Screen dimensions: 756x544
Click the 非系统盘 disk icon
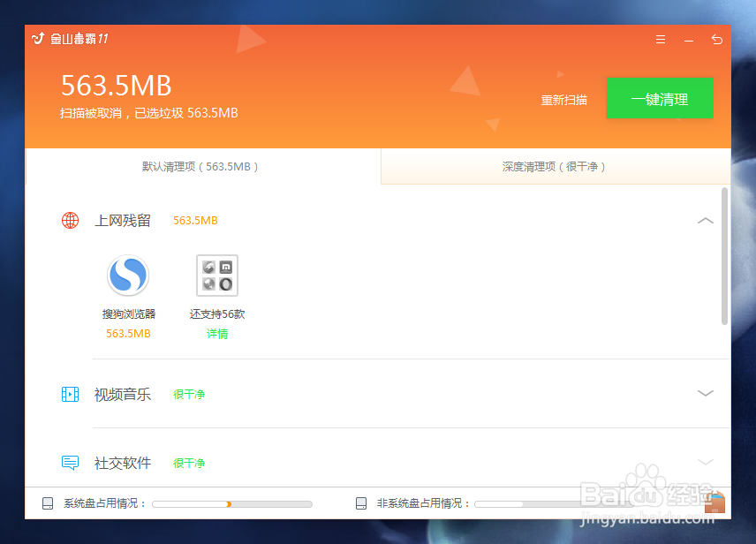[360, 503]
